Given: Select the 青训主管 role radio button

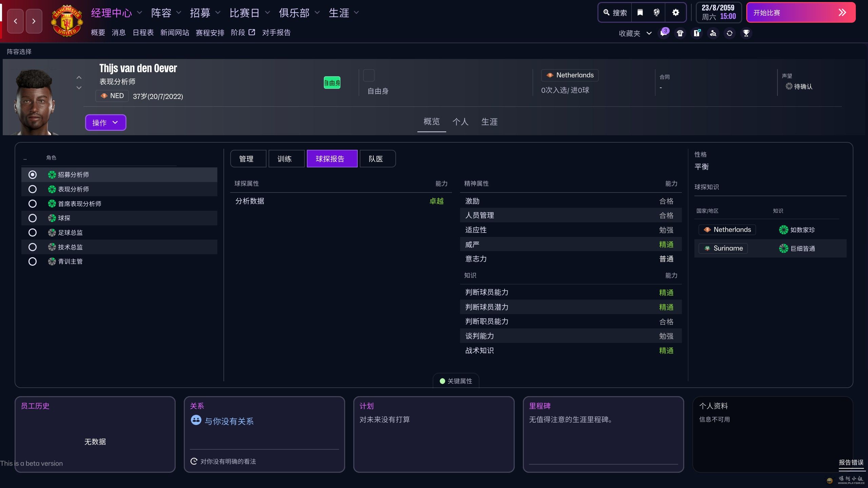Looking at the screenshot, I should point(33,261).
